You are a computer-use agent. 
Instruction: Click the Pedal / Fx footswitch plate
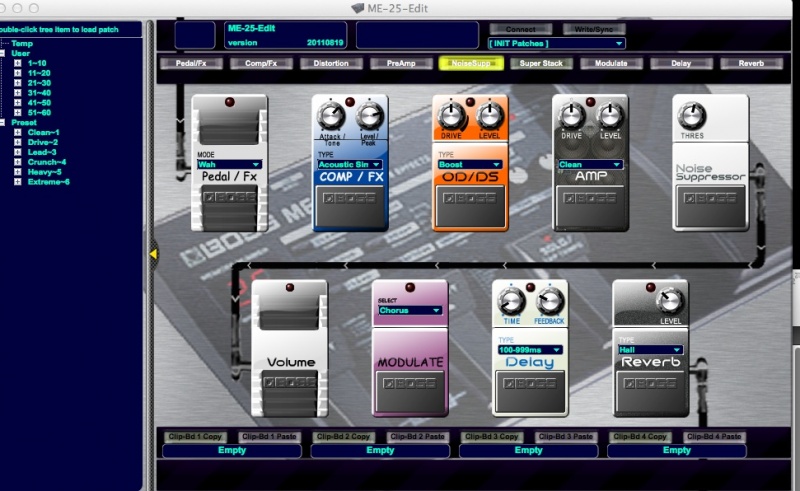tap(230, 208)
